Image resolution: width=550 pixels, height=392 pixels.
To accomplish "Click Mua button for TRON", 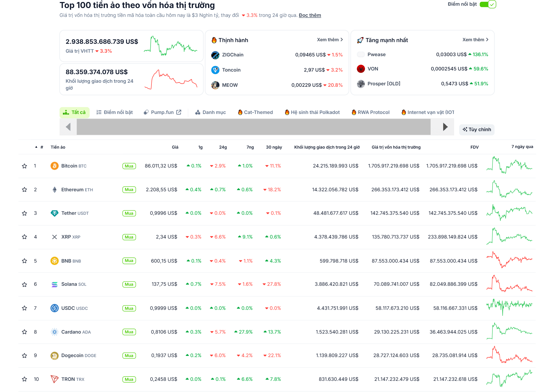I will (x=129, y=379).
